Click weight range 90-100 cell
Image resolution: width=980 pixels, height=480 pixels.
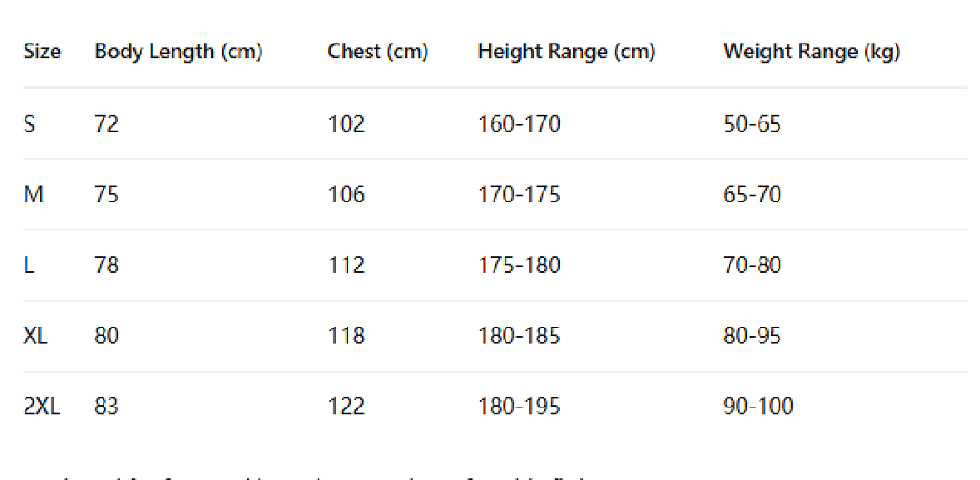click(x=758, y=407)
